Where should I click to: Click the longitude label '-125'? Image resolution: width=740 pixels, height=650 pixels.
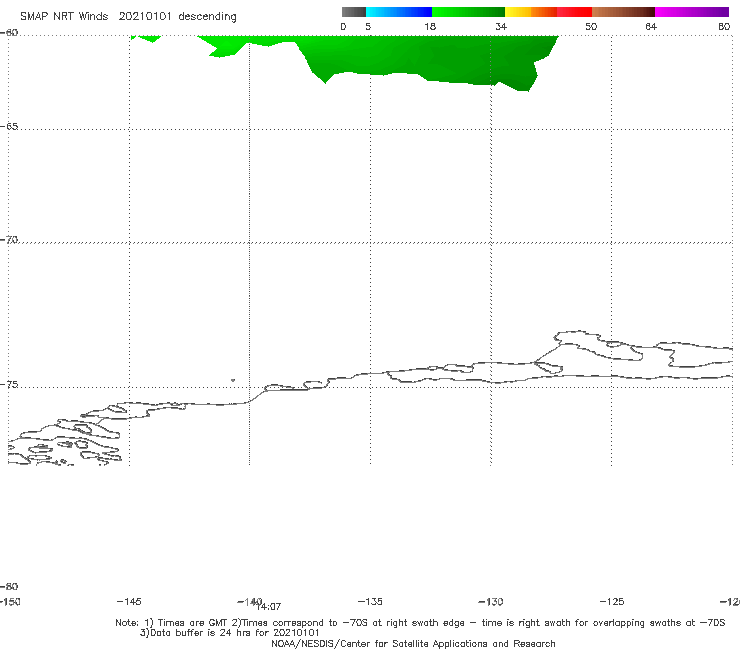pyautogui.click(x=612, y=601)
